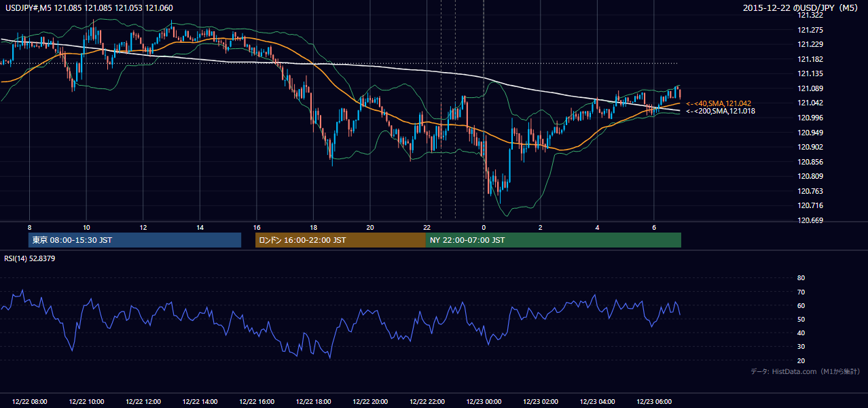Click hour label 14 under the price chart
Image resolution: width=868 pixels, height=408 pixels.
pos(200,227)
